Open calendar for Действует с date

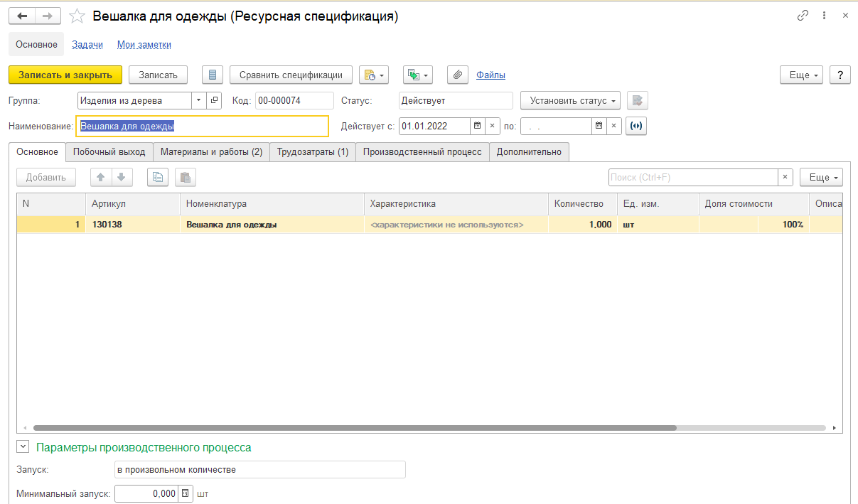click(x=478, y=126)
